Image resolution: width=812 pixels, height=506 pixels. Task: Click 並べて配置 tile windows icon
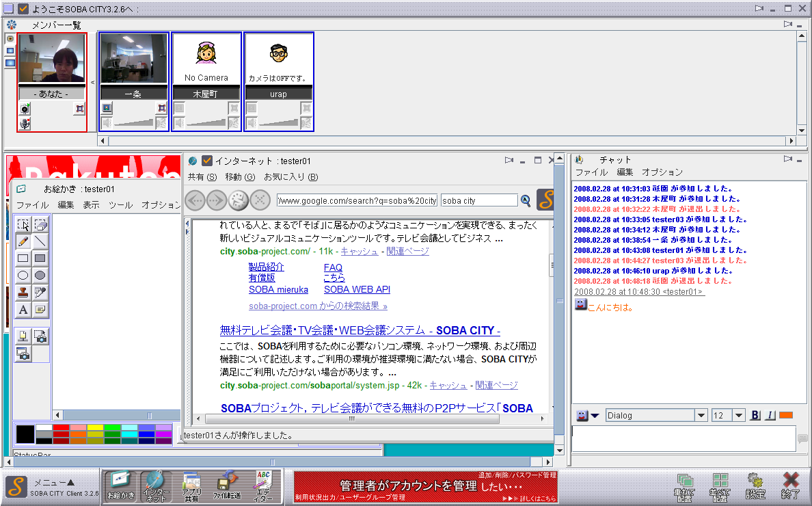pos(720,488)
